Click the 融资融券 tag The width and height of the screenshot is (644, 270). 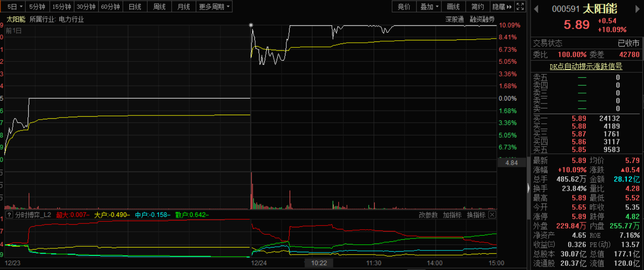[483, 19]
